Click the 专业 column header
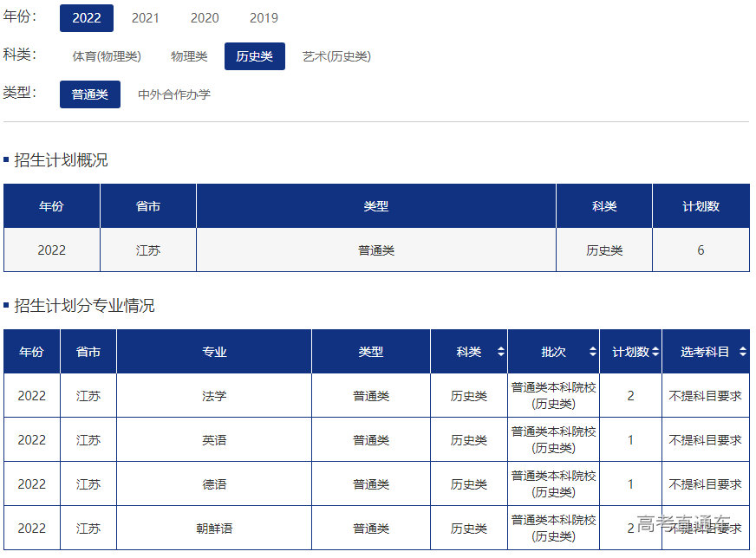 214,352
